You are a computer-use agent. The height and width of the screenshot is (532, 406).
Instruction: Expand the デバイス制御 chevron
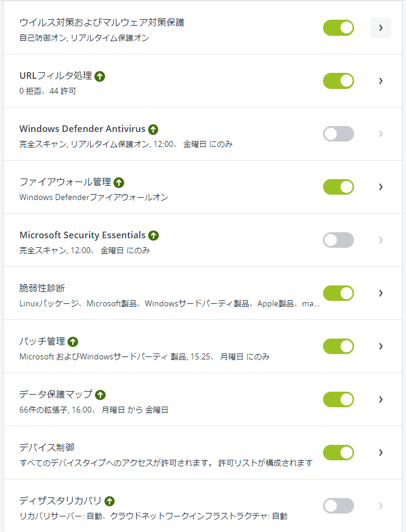(380, 453)
